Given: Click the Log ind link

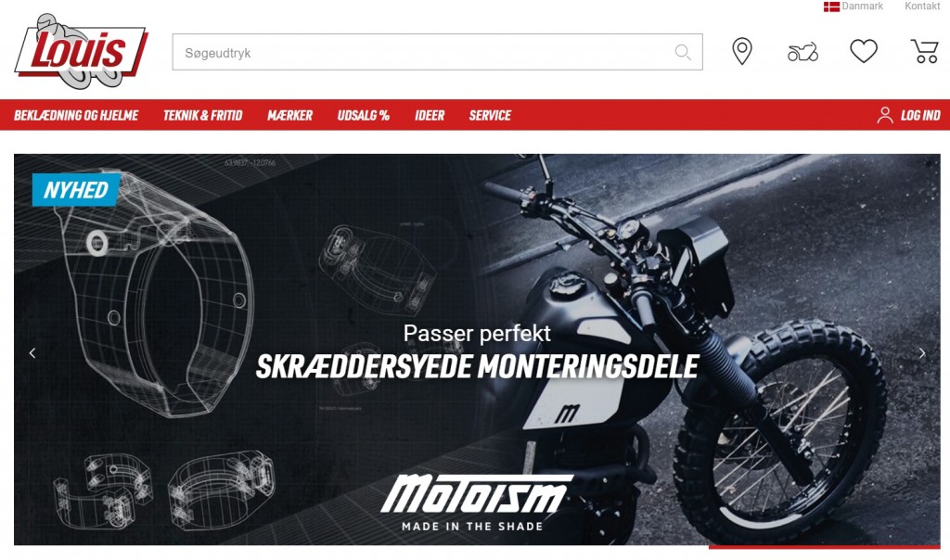Looking at the screenshot, I should pos(920,115).
